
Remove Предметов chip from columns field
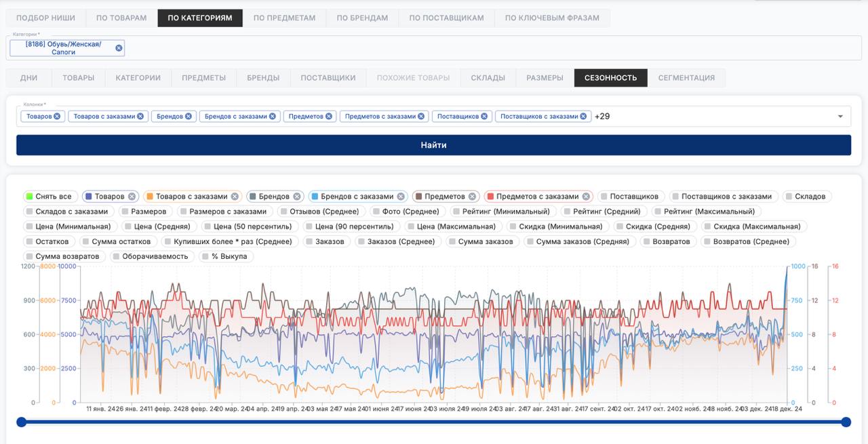(329, 117)
